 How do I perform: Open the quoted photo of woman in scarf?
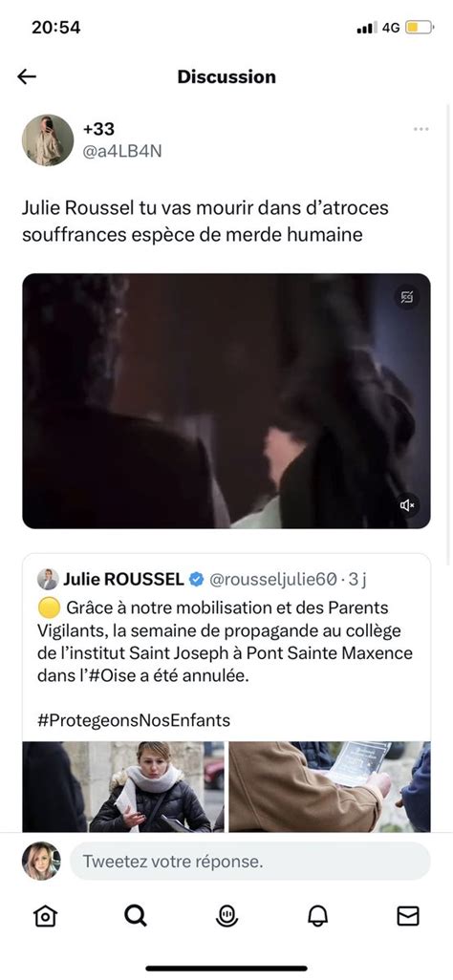tap(123, 787)
